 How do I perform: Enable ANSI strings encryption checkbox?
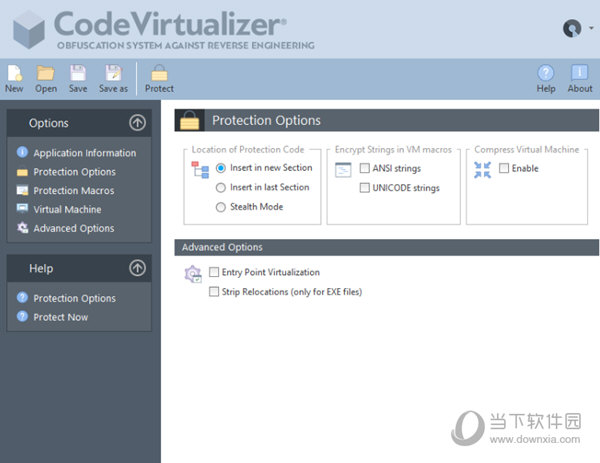(365, 168)
